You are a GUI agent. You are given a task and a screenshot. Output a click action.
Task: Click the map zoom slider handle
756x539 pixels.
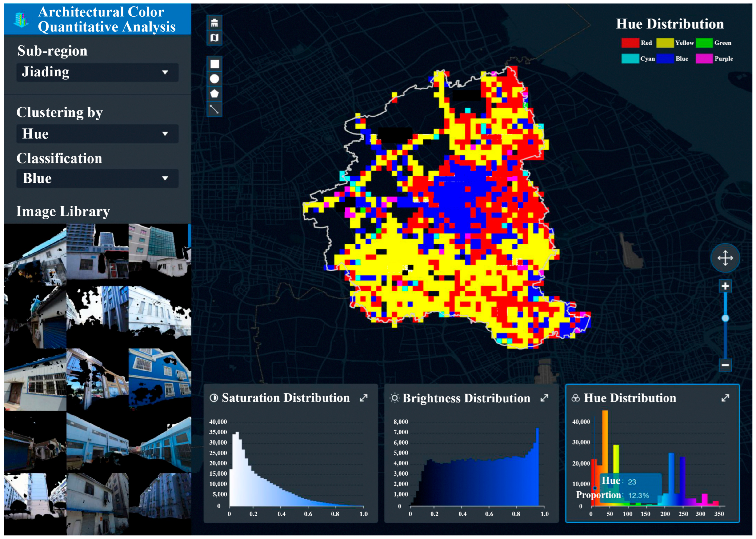pyautogui.click(x=725, y=318)
